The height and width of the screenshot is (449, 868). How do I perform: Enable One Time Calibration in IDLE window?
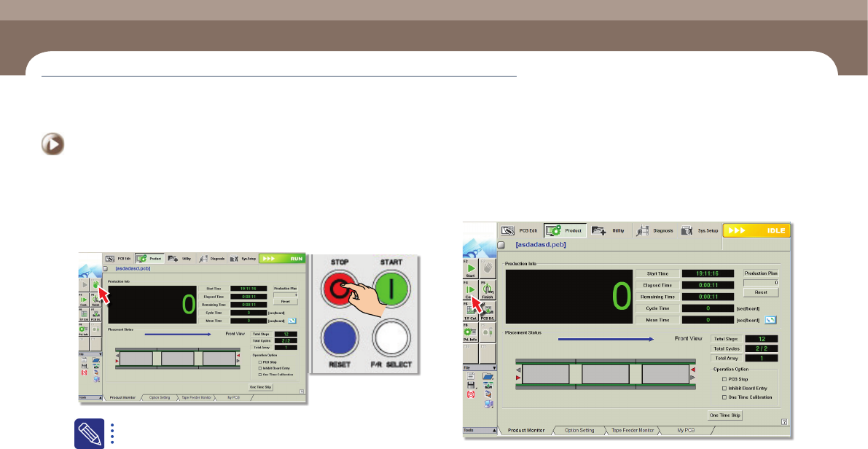coord(724,397)
